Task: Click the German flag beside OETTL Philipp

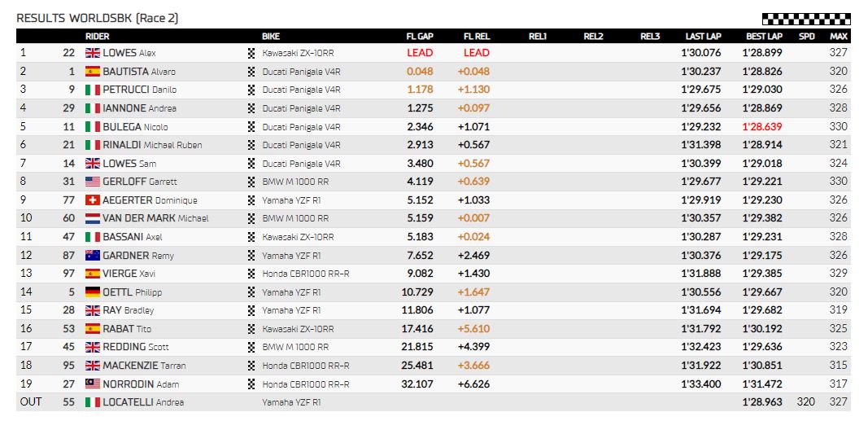Action: click(93, 292)
